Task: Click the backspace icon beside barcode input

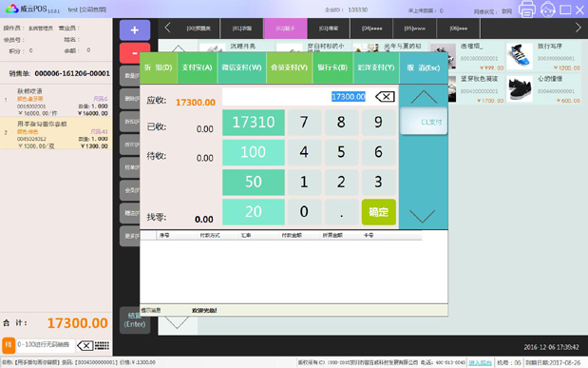Action: (85, 345)
